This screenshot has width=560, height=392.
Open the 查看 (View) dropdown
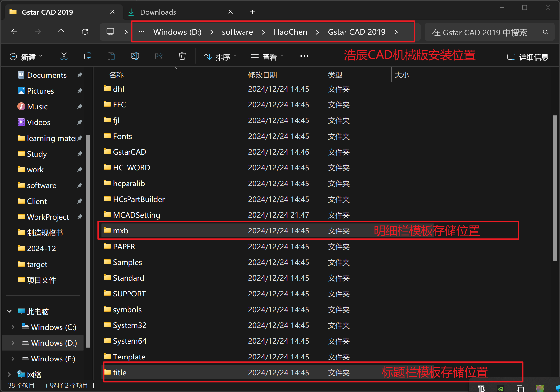click(267, 57)
